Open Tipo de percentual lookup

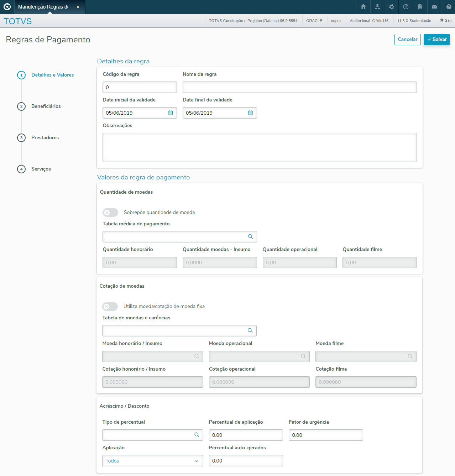197,435
